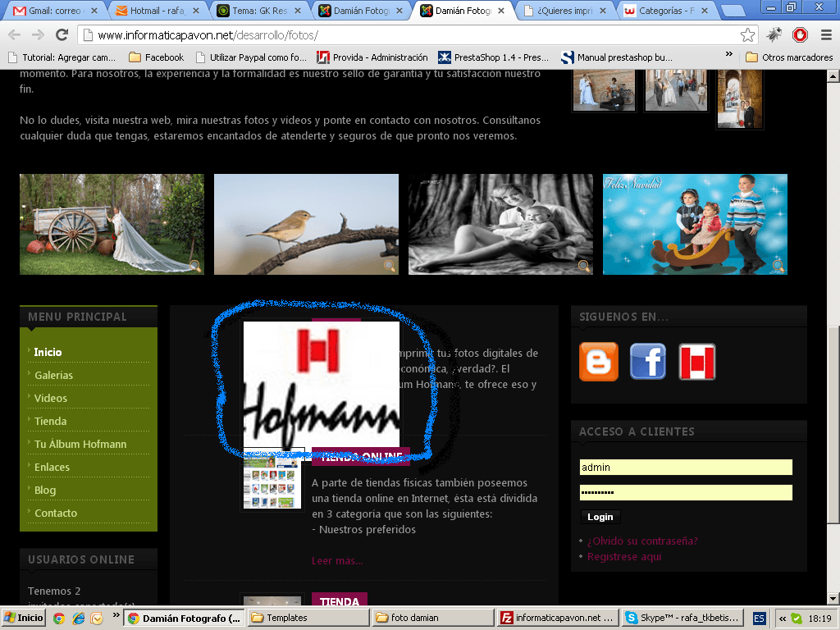Open Blog in Menu Principal
Image resolution: width=840 pixels, height=630 pixels.
[x=45, y=491]
